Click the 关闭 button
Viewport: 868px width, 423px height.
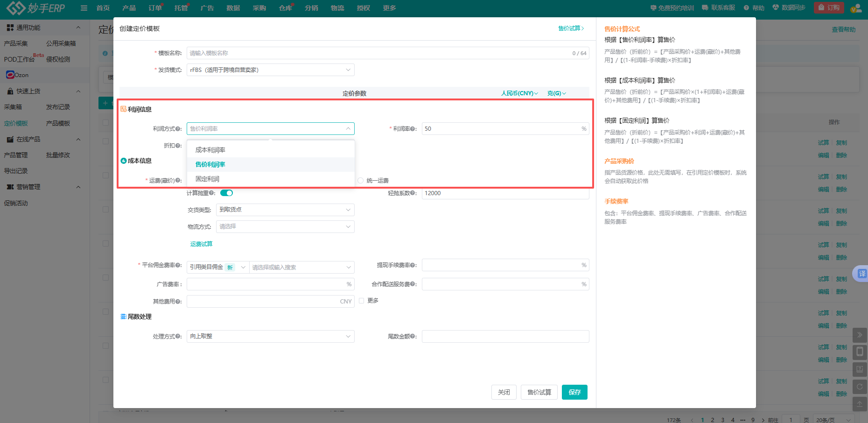504,392
